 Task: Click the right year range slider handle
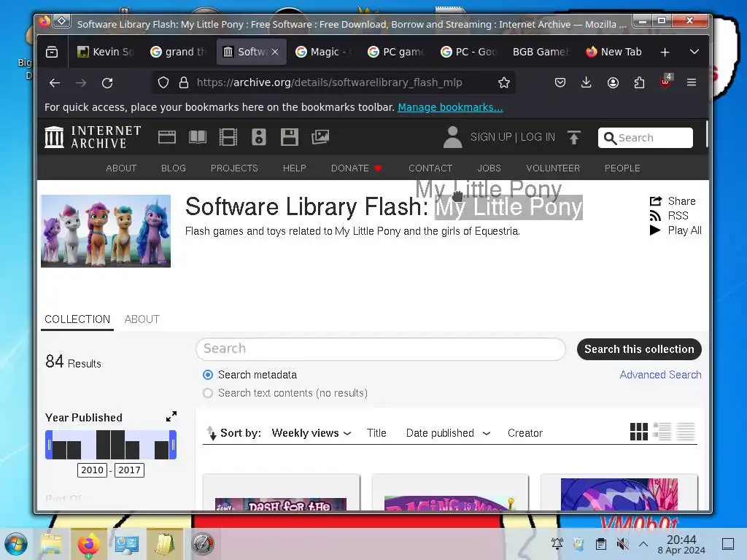pos(173,445)
